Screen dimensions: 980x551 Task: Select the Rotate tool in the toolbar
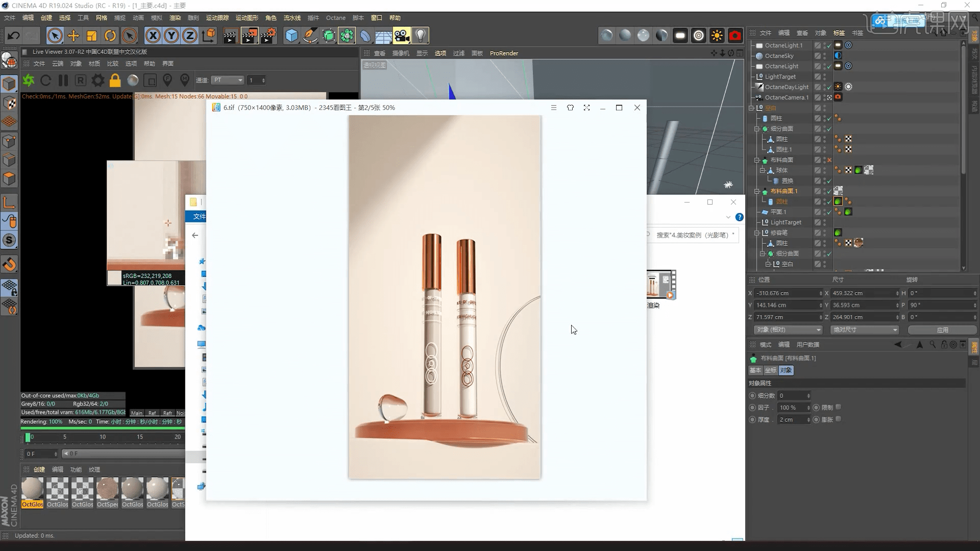110,35
